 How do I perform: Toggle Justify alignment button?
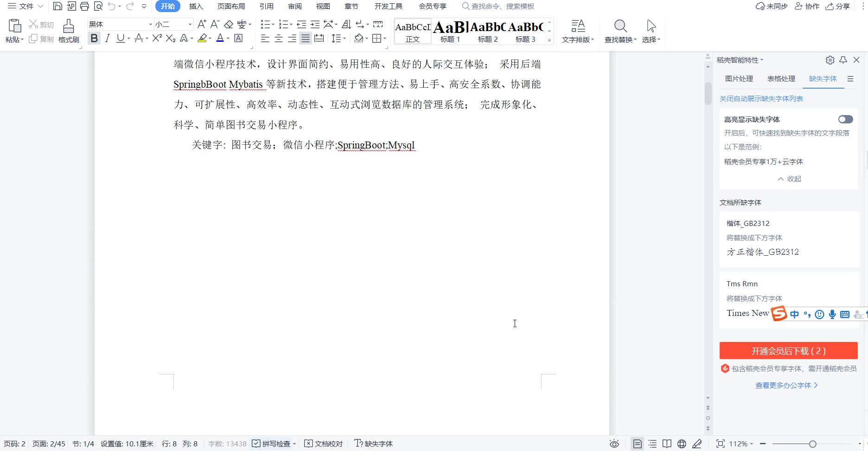pyautogui.click(x=305, y=39)
